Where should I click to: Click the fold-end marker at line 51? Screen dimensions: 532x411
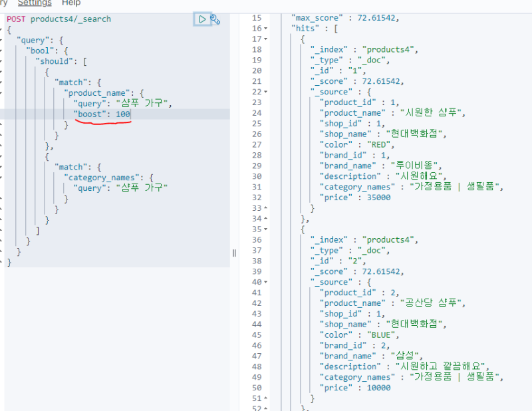click(266, 398)
